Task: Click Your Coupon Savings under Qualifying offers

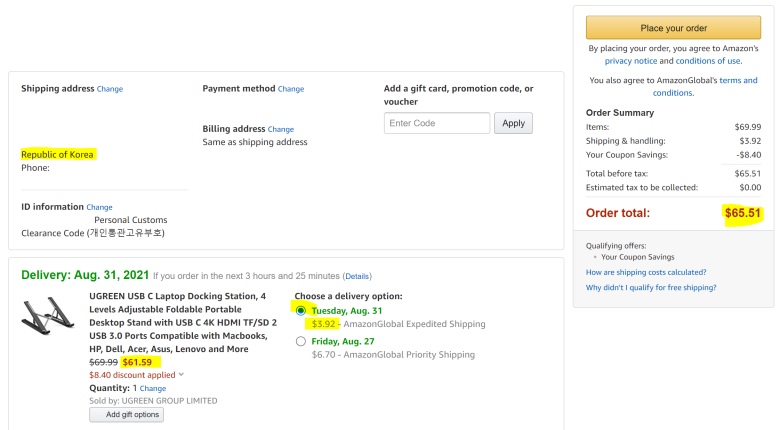Action: tap(638, 257)
